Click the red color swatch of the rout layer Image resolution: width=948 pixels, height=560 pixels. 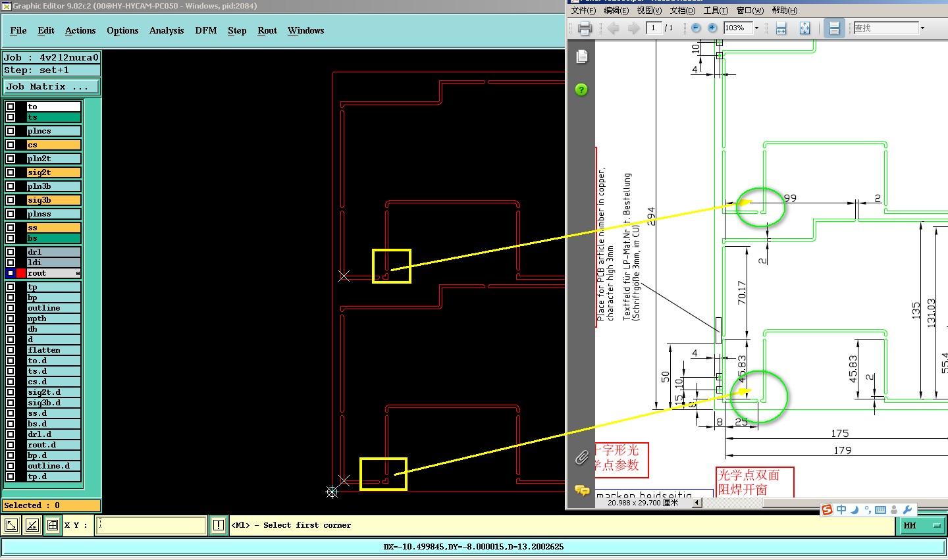(21, 273)
